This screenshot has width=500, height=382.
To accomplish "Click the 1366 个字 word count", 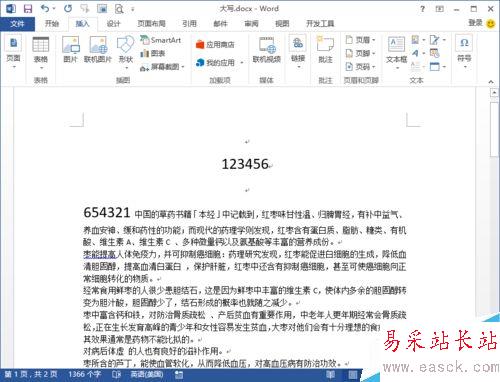I will [x=85, y=375].
